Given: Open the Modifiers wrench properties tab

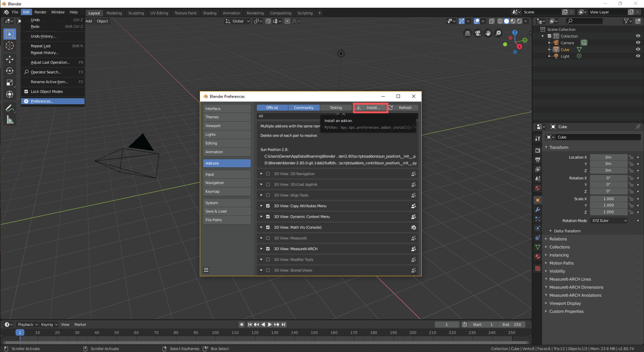Looking at the screenshot, I should 538,210.
